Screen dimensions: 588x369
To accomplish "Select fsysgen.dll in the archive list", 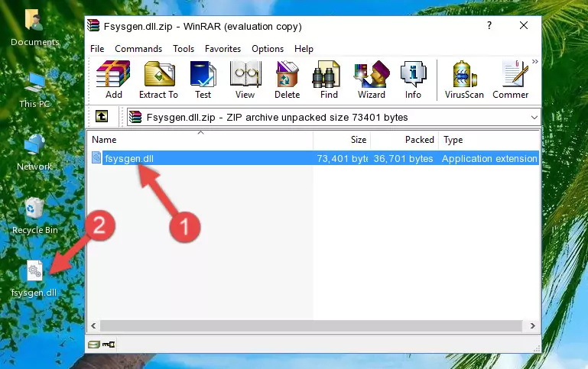I will click(129, 158).
